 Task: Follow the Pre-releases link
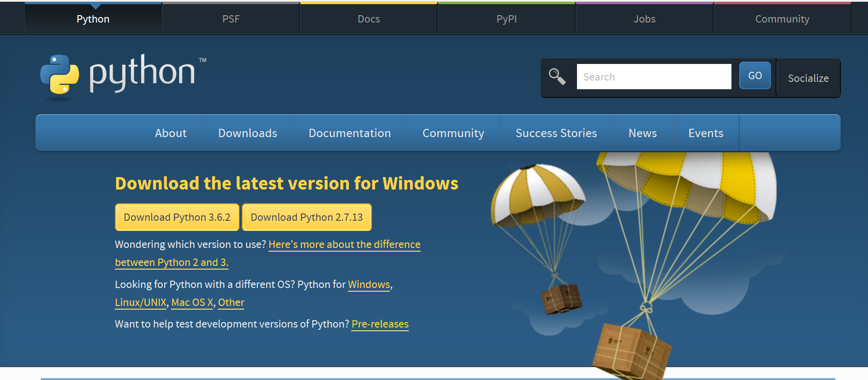click(380, 324)
